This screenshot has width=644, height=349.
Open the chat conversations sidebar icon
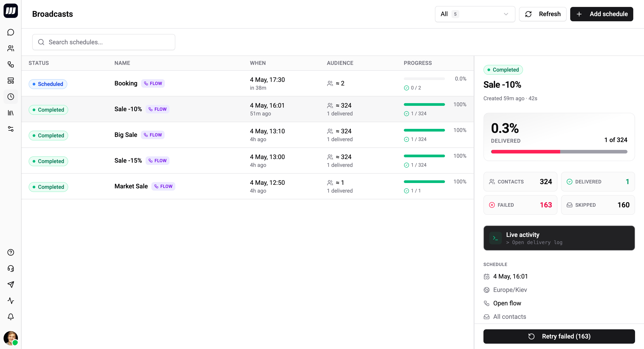point(11,32)
